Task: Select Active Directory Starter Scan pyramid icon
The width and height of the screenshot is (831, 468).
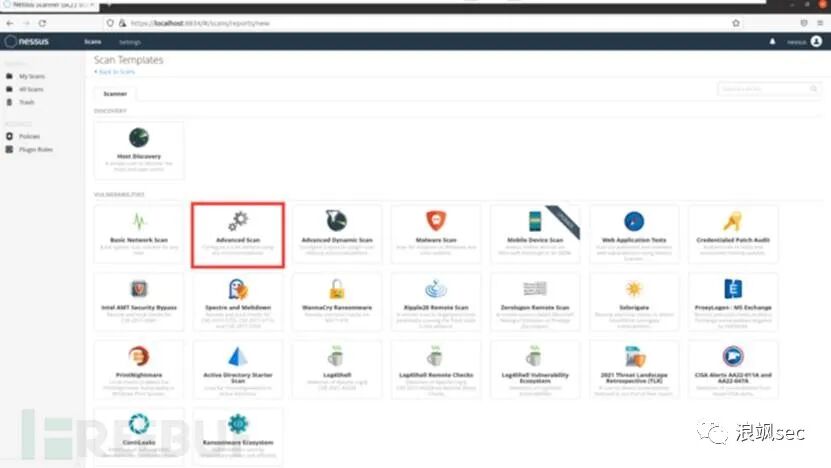Action: [x=238, y=356]
